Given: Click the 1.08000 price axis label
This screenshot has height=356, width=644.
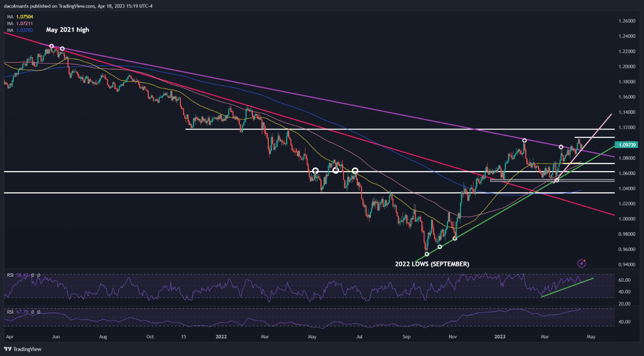Looking at the screenshot, I should point(628,158).
